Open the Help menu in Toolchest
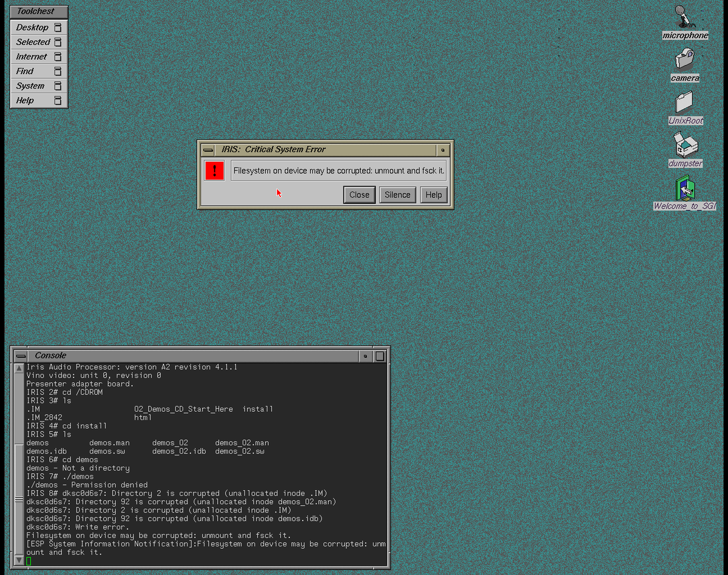This screenshot has height=575, width=728. click(39, 100)
